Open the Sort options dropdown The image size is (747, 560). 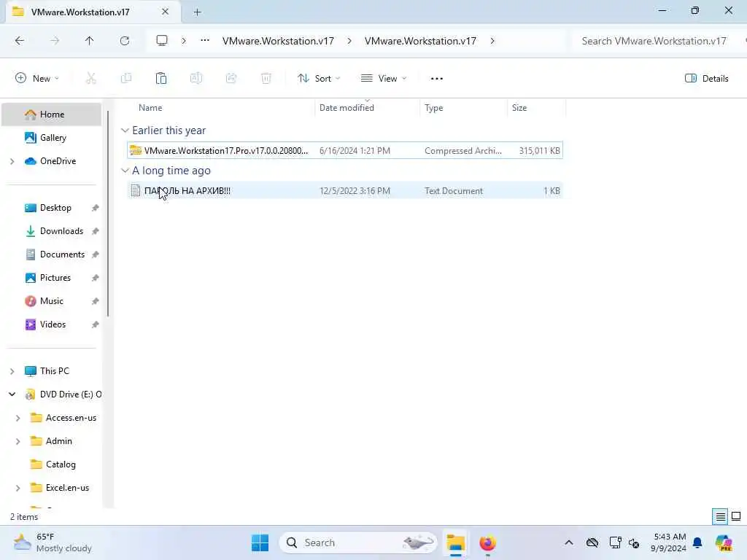coord(319,79)
